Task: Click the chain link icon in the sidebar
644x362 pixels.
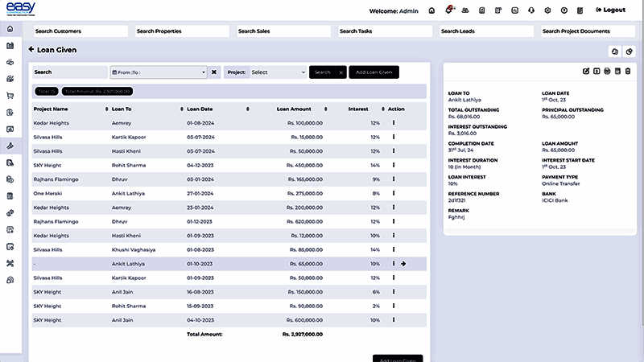Action: [x=10, y=213]
